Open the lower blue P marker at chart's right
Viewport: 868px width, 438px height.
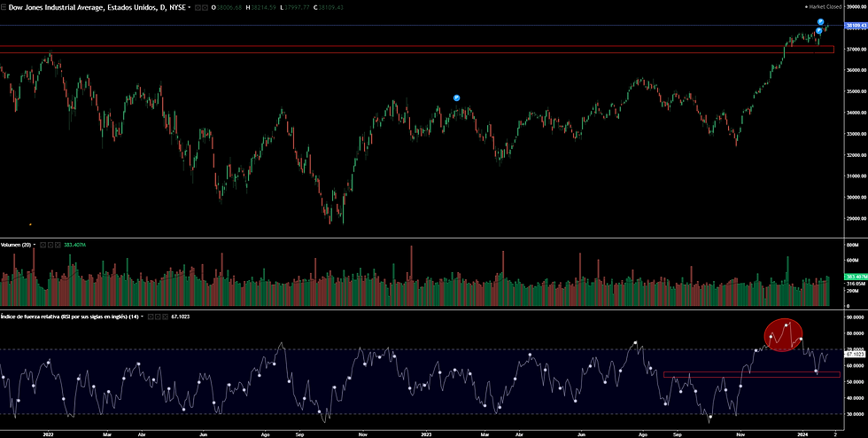pos(818,30)
